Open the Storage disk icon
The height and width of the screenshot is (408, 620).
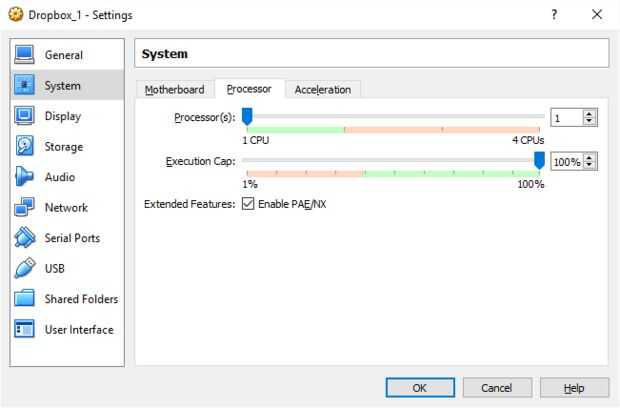(x=26, y=147)
